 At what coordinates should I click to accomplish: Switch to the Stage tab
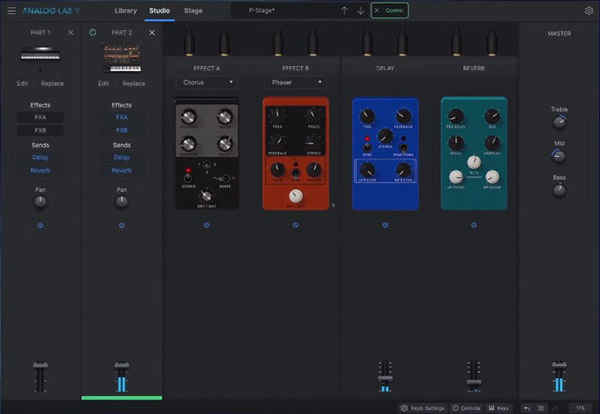193,10
